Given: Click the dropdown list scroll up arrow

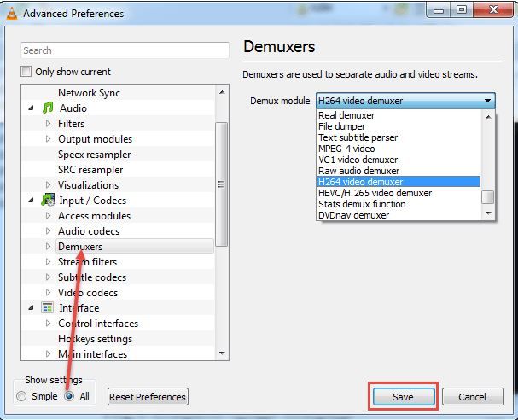Looking at the screenshot, I should [488, 117].
